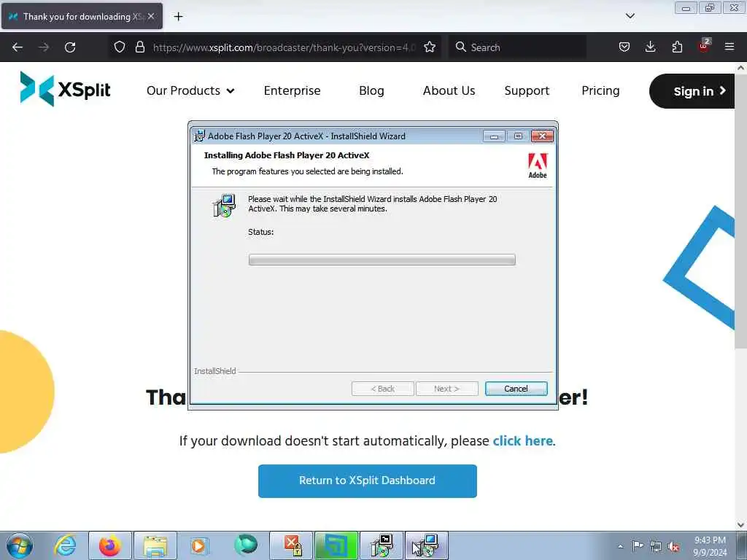
Task: Open the extensions puzzle icon
Action: tap(677, 47)
